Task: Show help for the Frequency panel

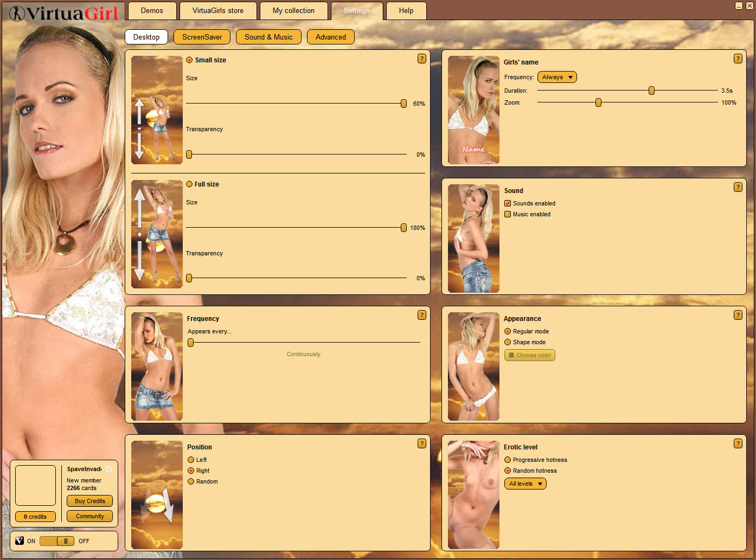Action: pyautogui.click(x=421, y=315)
